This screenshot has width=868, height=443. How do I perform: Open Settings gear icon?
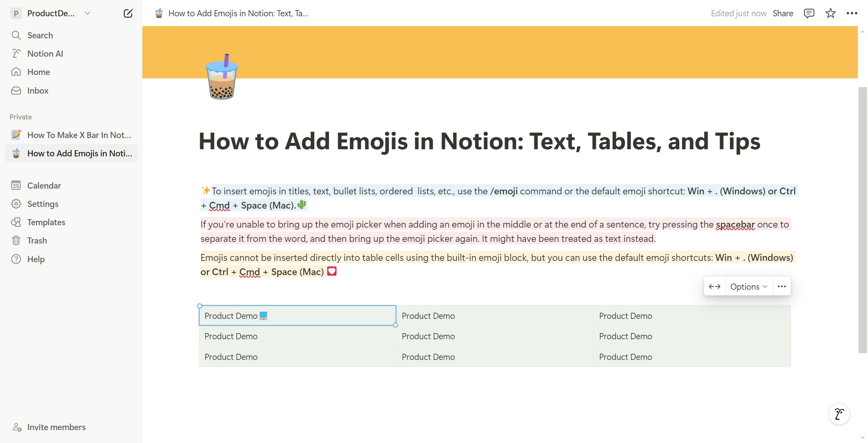(16, 204)
